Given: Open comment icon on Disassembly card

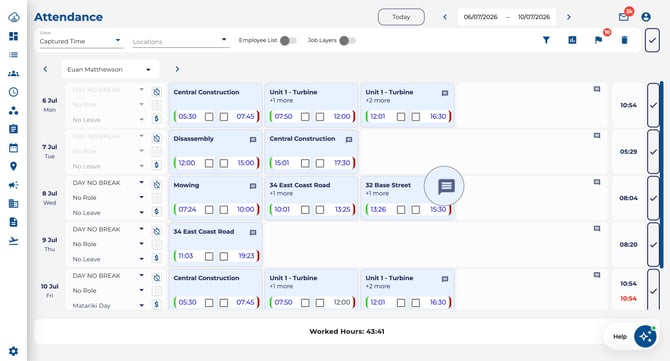Looking at the screenshot, I should pos(253,140).
